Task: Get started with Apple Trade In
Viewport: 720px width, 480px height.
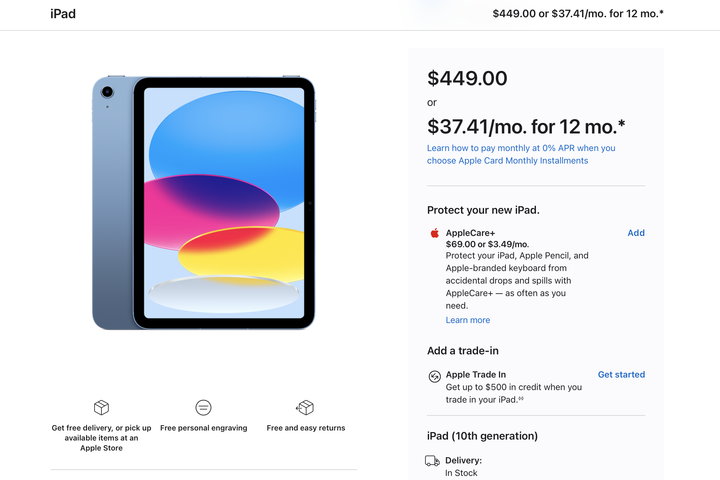Action: coord(621,375)
